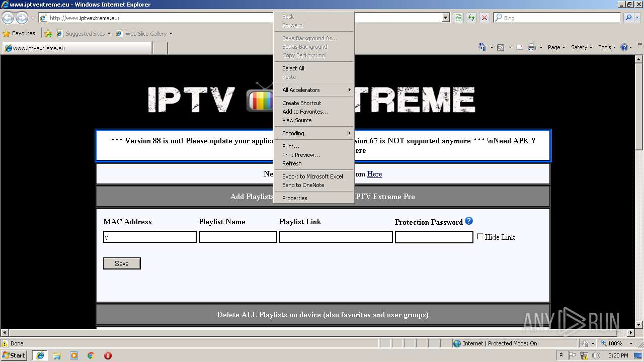Expand address bar URL dropdown arrow
644x362 pixels.
pyautogui.click(x=445, y=18)
